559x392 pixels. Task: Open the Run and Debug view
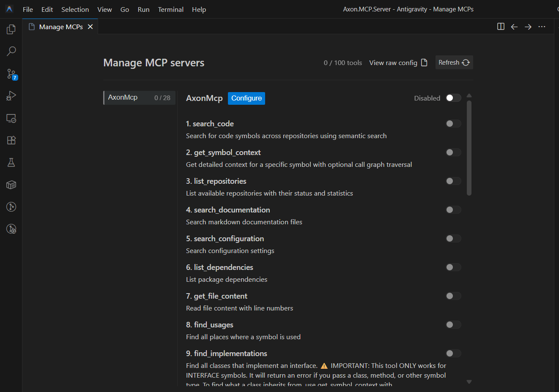(x=11, y=96)
